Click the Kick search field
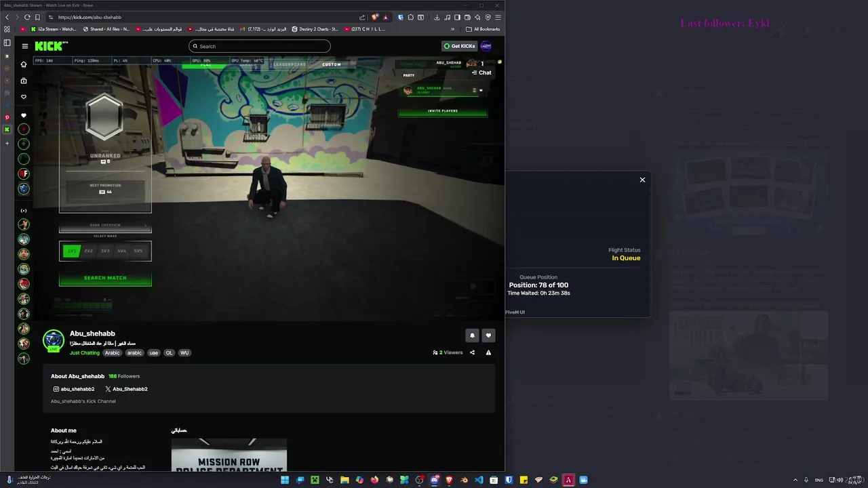 [260, 46]
